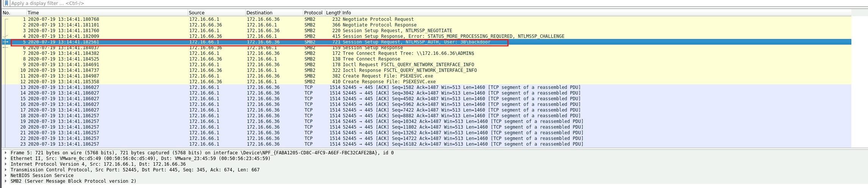The image size is (868, 188).
Task: Select packet 10 Ioctl Response row
Action: click(427, 70)
